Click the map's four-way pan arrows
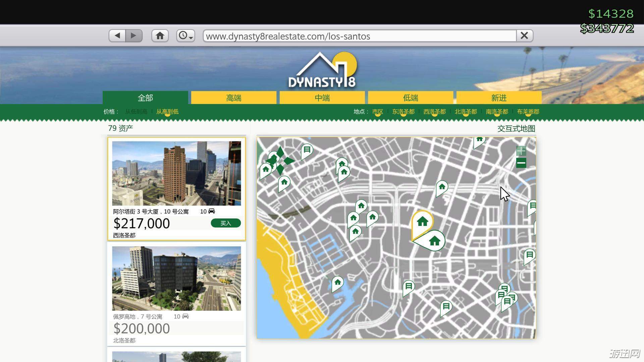644x362 pixels. pos(280,161)
